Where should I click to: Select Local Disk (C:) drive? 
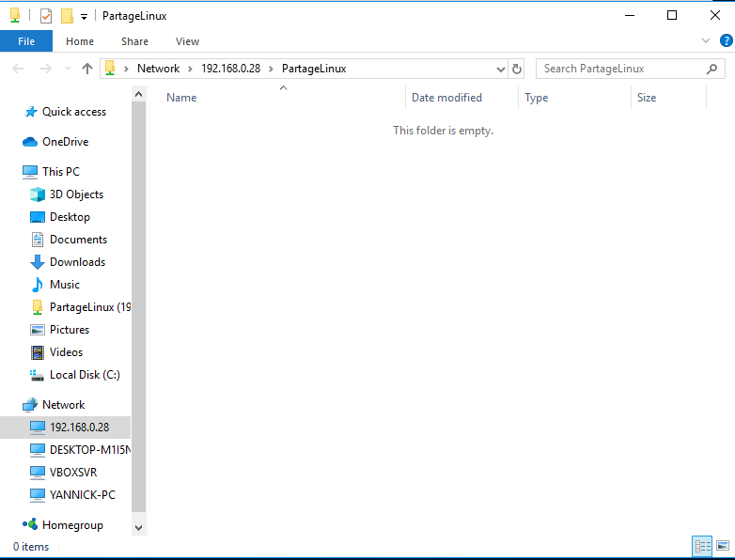click(x=84, y=375)
